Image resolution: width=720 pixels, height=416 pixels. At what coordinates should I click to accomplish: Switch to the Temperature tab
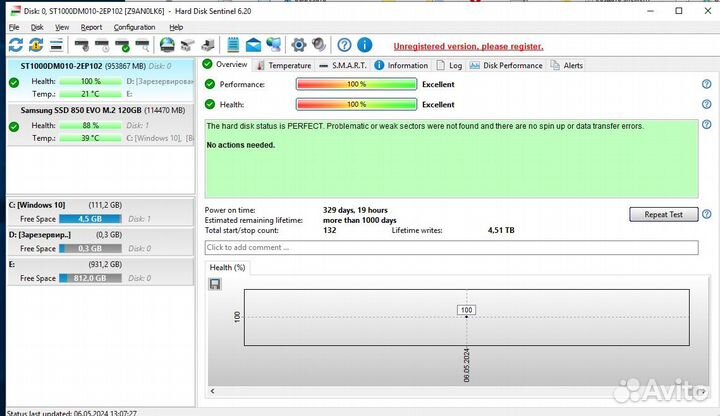[x=284, y=65]
